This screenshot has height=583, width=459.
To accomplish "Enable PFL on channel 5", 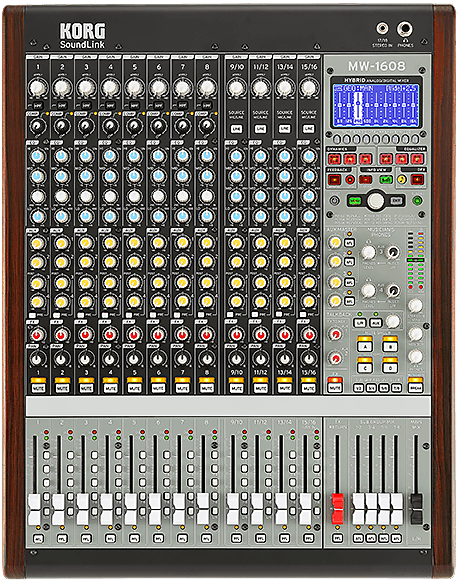I will click(134, 538).
